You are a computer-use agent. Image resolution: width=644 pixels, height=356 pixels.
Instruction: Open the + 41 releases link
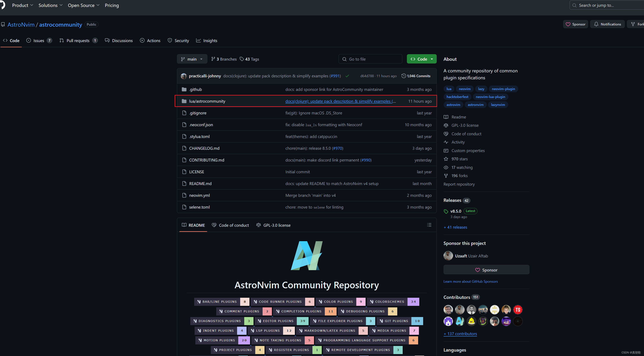(455, 227)
